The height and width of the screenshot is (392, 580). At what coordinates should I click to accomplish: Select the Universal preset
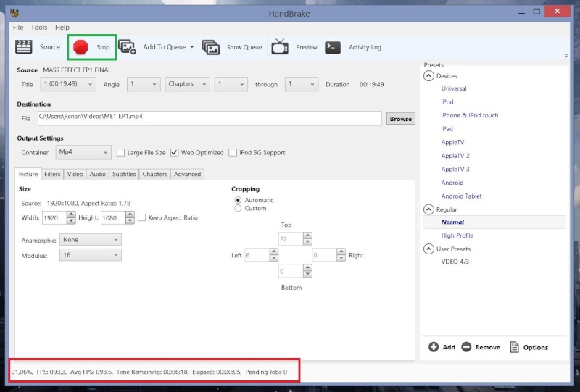(x=454, y=88)
